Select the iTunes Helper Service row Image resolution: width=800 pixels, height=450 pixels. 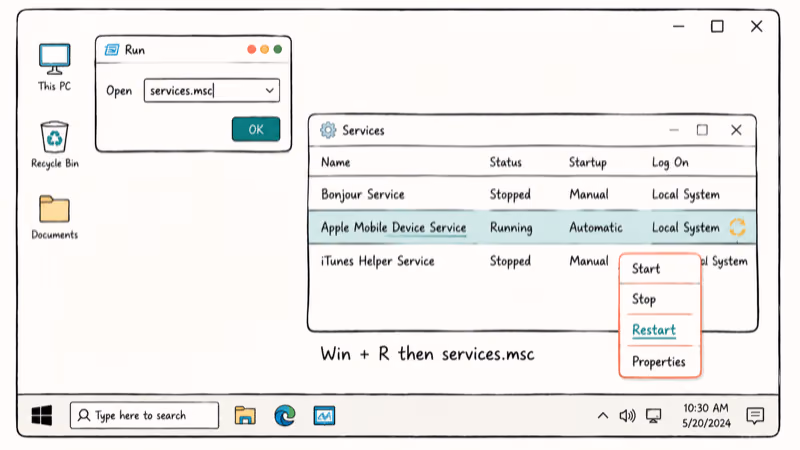[532, 261]
